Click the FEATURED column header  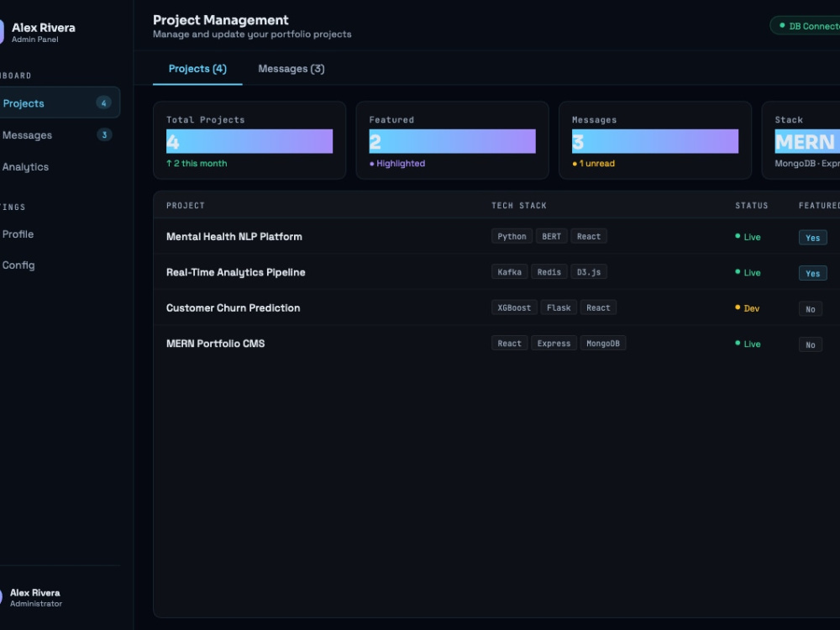click(x=819, y=206)
